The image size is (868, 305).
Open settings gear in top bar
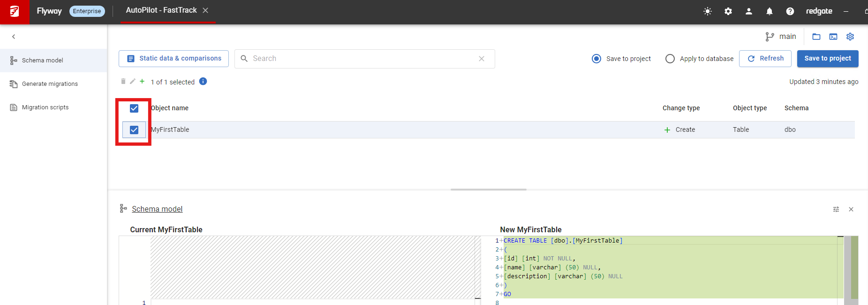point(728,11)
